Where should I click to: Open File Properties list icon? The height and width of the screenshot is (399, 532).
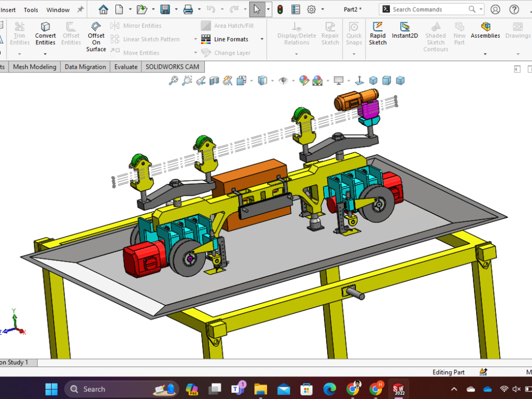296,10
